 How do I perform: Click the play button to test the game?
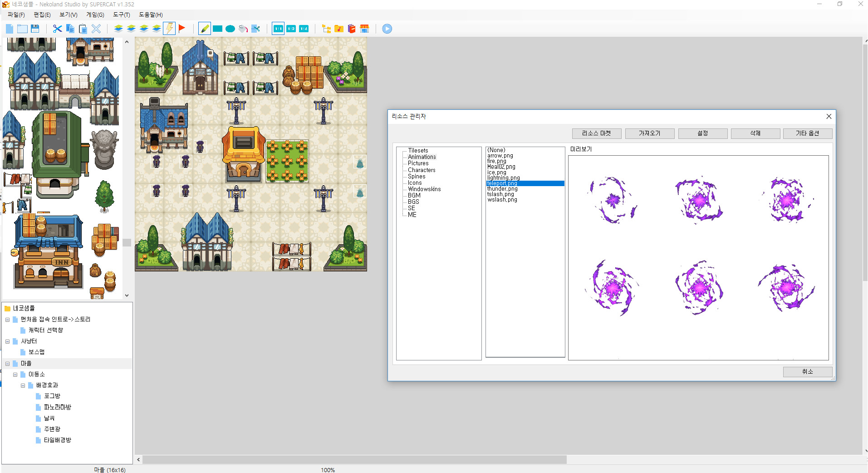pyautogui.click(x=386, y=29)
